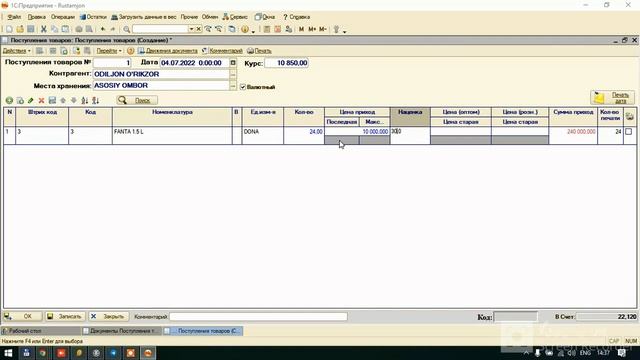This screenshot has width=640, height=360.
Task: Click the document number field
Action: [x=112, y=63]
